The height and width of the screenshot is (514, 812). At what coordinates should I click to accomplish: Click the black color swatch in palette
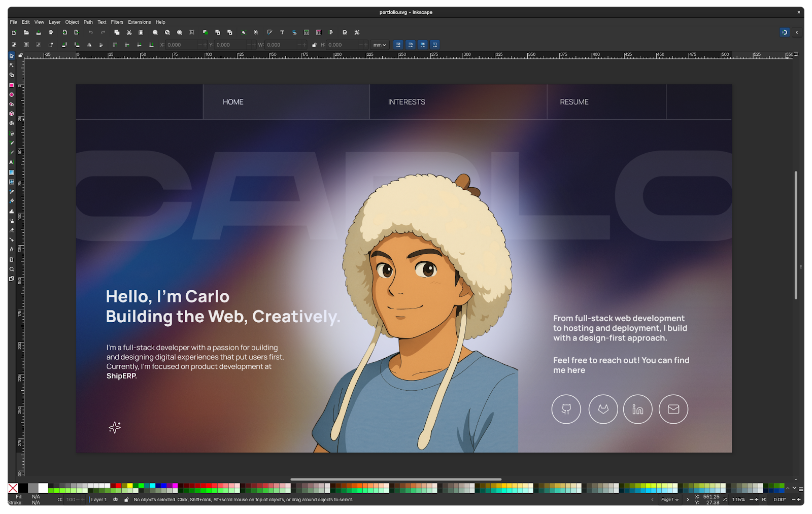coord(23,488)
